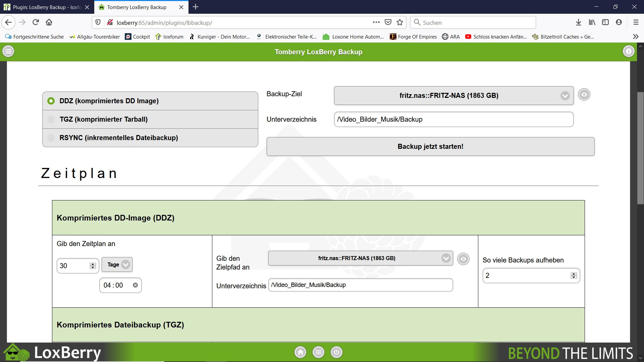644x362 pixels.
Task: Click the info icon in the green header
Action: pos(628,51)
